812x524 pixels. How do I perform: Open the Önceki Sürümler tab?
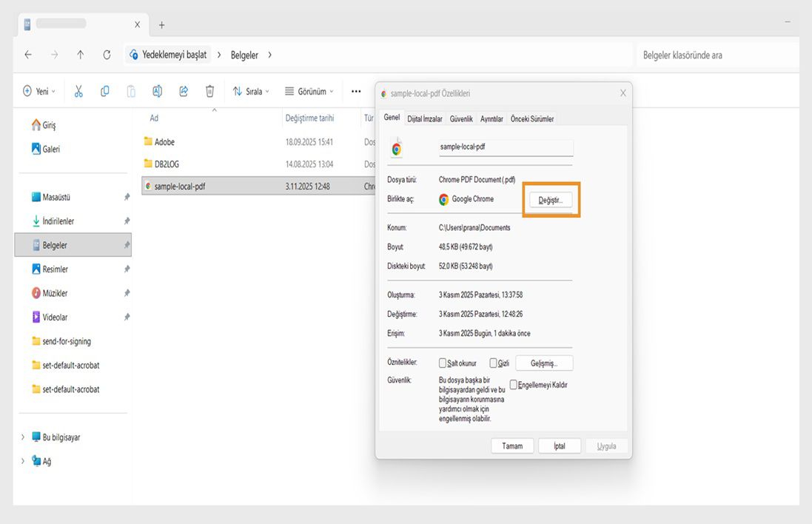(534, 118)
